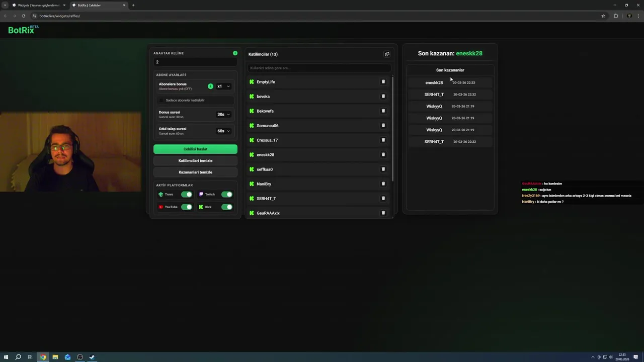This screenshot has width=644, height=362.
Task: Bookmark this page with star icon
Action: pos(603,16)
